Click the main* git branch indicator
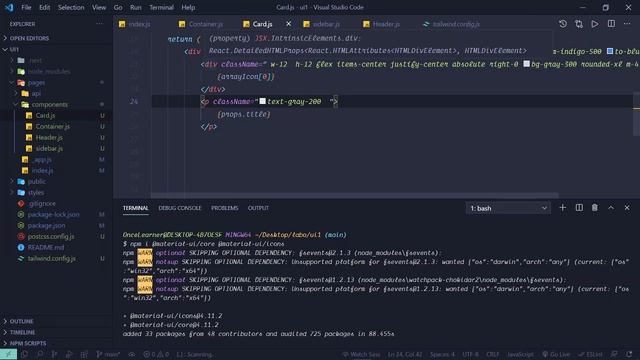This screenshot has width=640, height=360. [108, 354]
